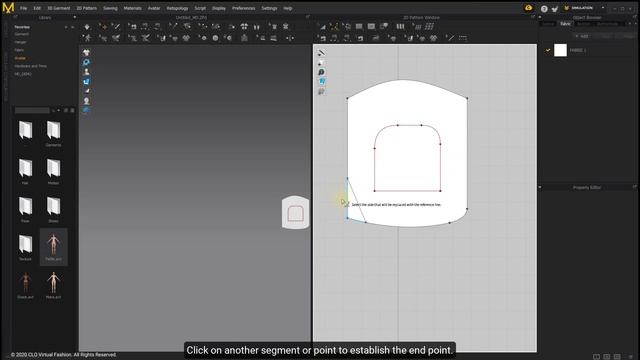This screenshot has height=360, width=640.
Task: Click the white FABRIC 1 color swatch
Action: (x=560, y=50)
